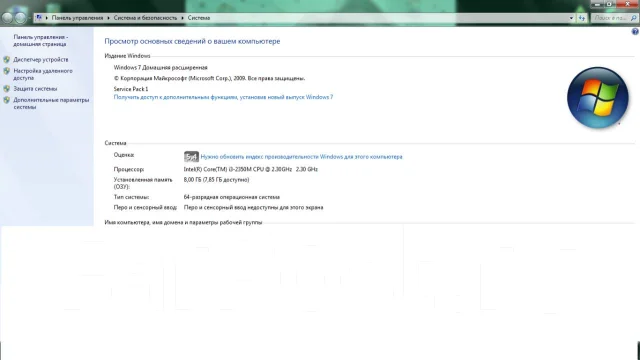Click the shield icon beside Настройка удаленного доступа
The image size is (640, 360).
point(7,71)
